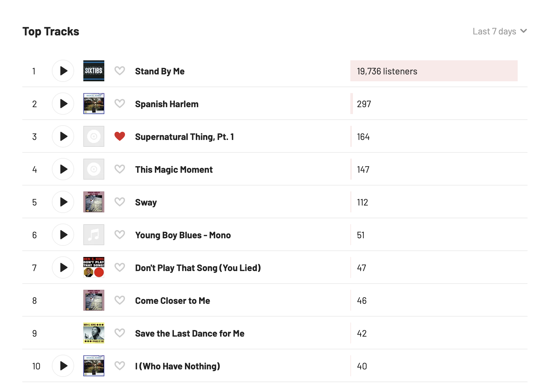
Task: Play This Magic Moment track
Action: (x=63, y=169)
